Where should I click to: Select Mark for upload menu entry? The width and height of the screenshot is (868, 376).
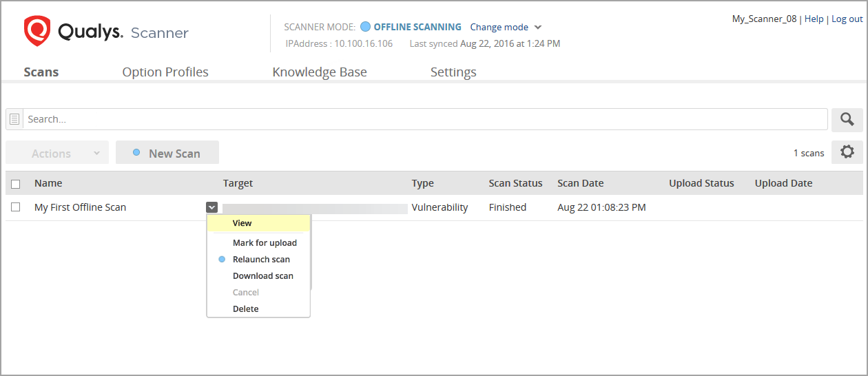pyautogui.click(x=265, y=243)
